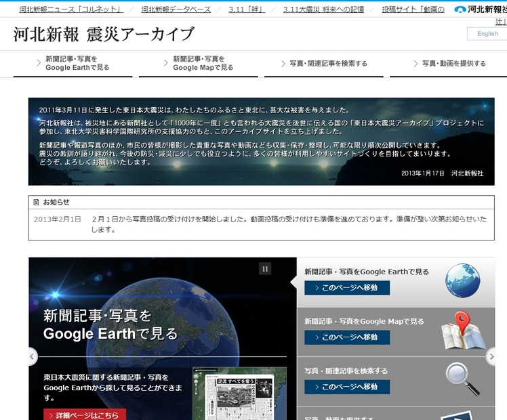The width and height of the screenshot is (507, 420).
Task: Open 河北新報ニュース「コルネット」 link
Action: coord(71,9)
